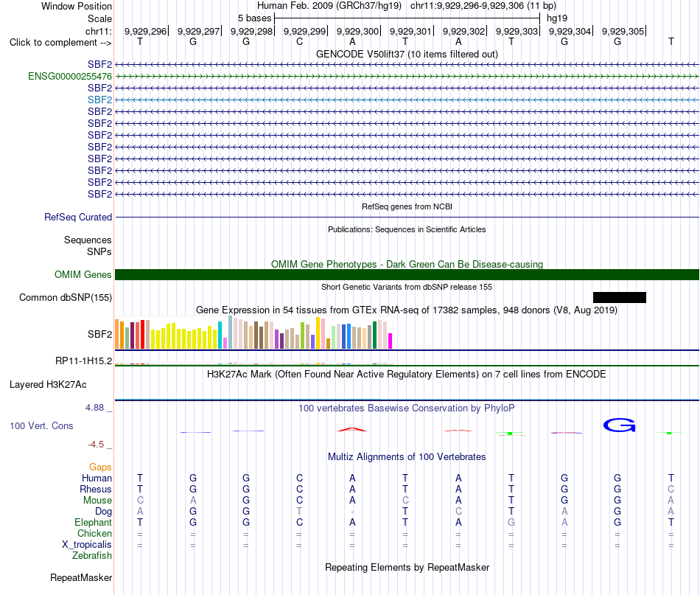Click the OMIM Genes label
Image resolution: width=700 pixels, height=595 pixels.
point(83,275)
